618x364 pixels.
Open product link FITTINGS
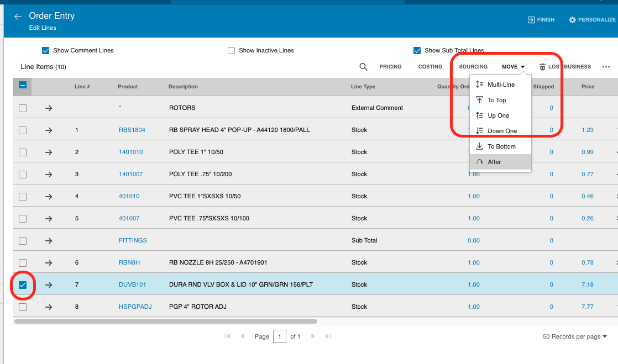(133, 240)
